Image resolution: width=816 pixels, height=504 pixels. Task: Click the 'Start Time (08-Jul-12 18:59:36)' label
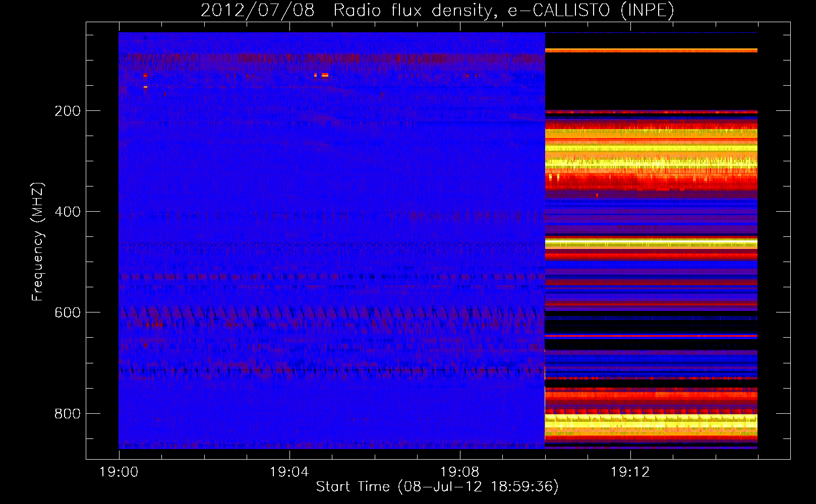(x=437, y=487)
